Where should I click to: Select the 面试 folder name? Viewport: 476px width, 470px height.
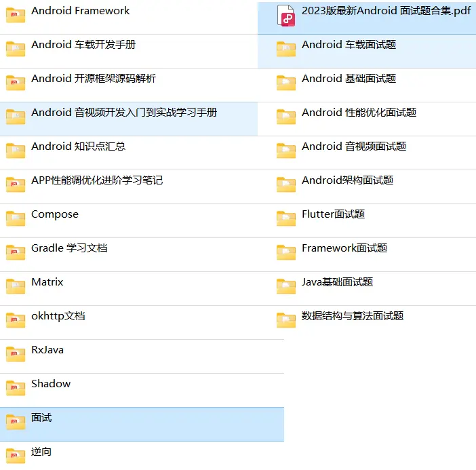tap(41, 418)
